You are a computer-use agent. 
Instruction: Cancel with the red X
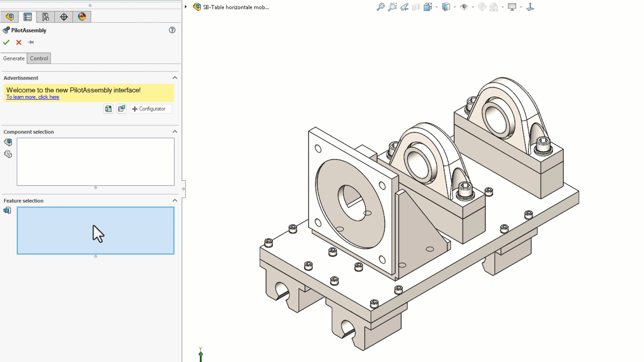(19, 42)
